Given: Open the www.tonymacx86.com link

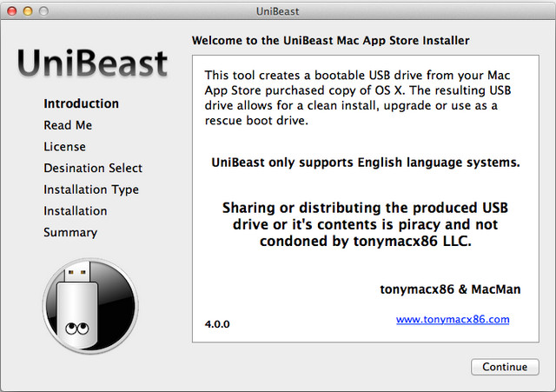Looking at the screenshot, I should [x=452, y=319].
